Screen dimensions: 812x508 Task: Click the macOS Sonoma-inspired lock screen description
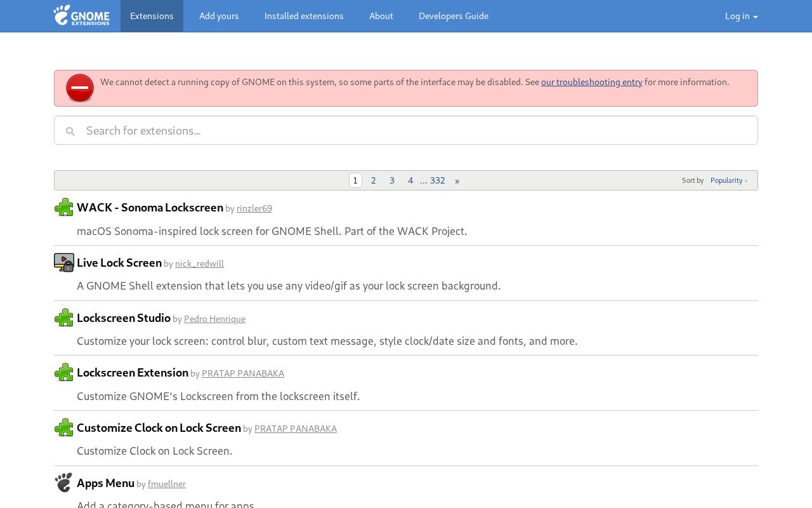click(272, 231)
